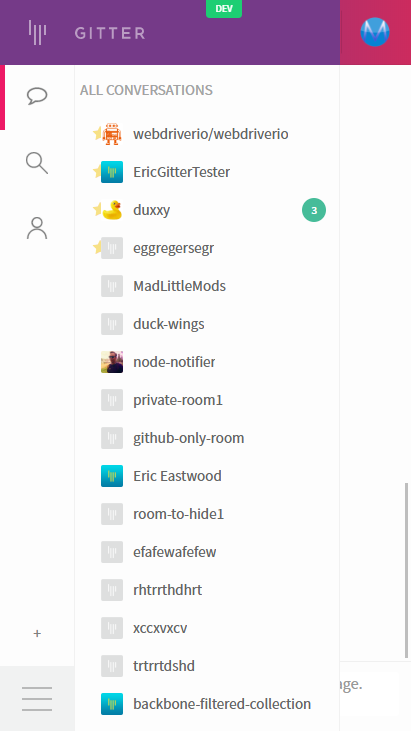The width and height of the screenshot is (411, 731).
Task: Select the github-only-room entry
Action: (207, 438)
